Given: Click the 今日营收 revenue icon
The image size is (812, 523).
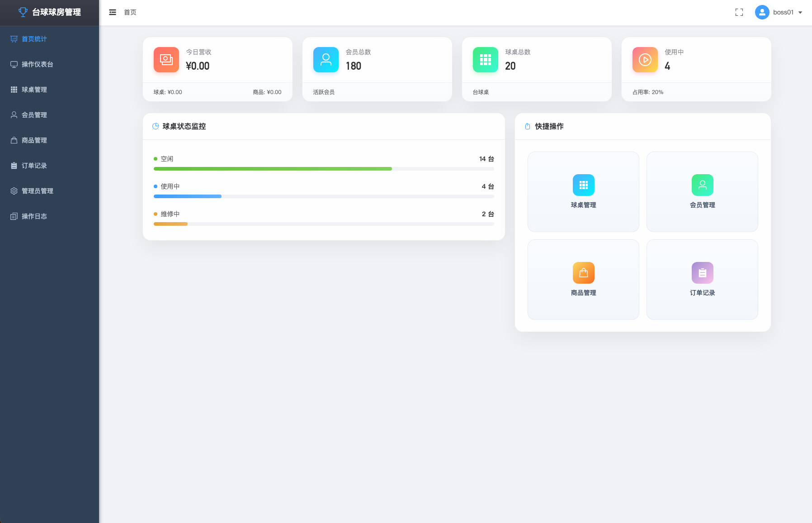Looking at the screenshot, I should [x=166, y=60].
